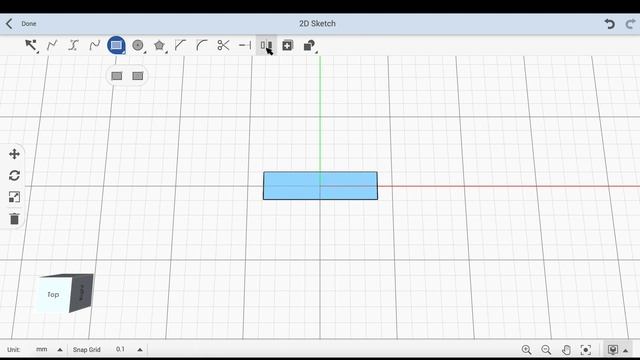The height and width of the screenshot is (360, 640).
Task: Click Done to finish the sketch
Action: [x=29, y=24]
